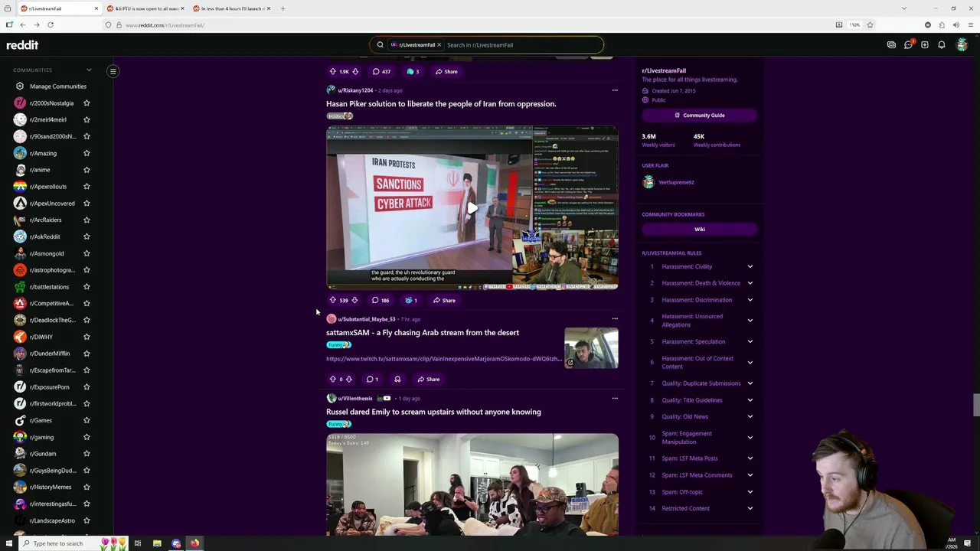The image size is (980, 551).
Task: Open more options for u/Substantial_Maybe_53 post
Action: click(615, 319)
